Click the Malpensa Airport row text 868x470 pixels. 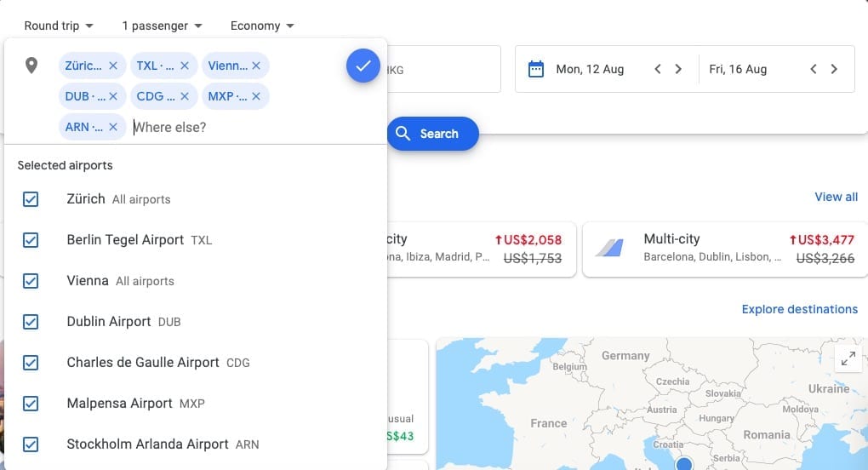pyautogui.click(x=119, y=404)
